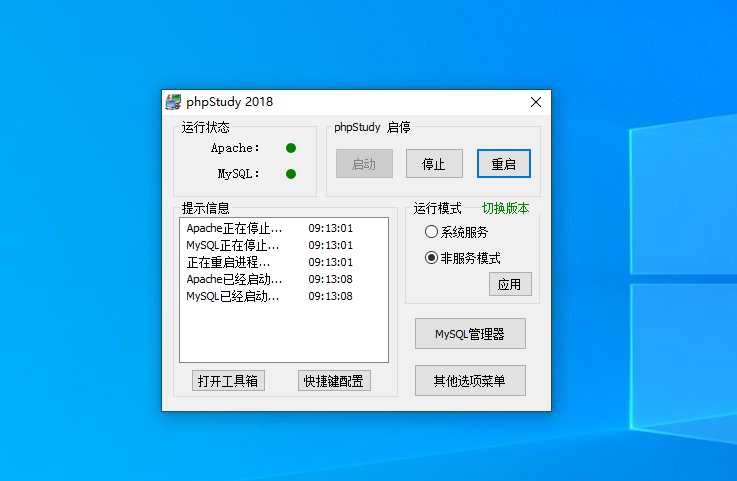Screen dimensions: 737x481
Task: Open the toolbox via 打开工具箱
Action: (x=228, y=381)
